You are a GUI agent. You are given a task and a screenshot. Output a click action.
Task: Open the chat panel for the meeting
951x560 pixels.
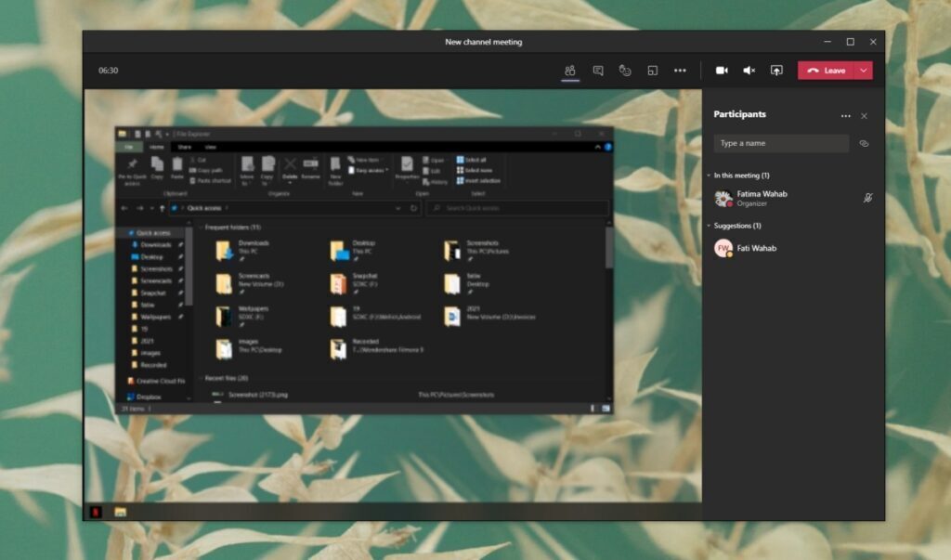597,71
